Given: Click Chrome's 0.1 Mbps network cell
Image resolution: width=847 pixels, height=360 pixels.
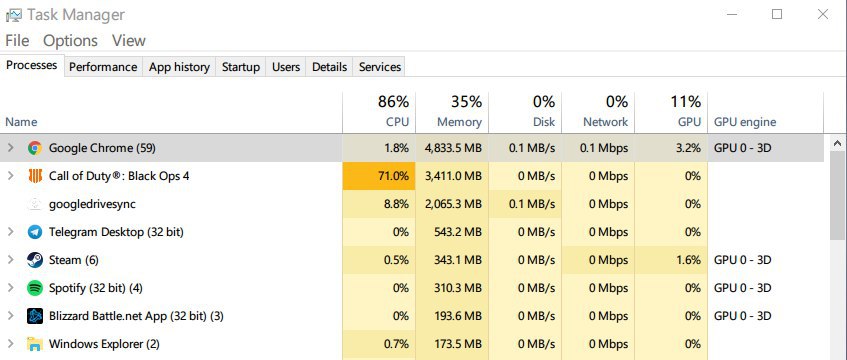Looking at the screenshot, I should [598, 148].
